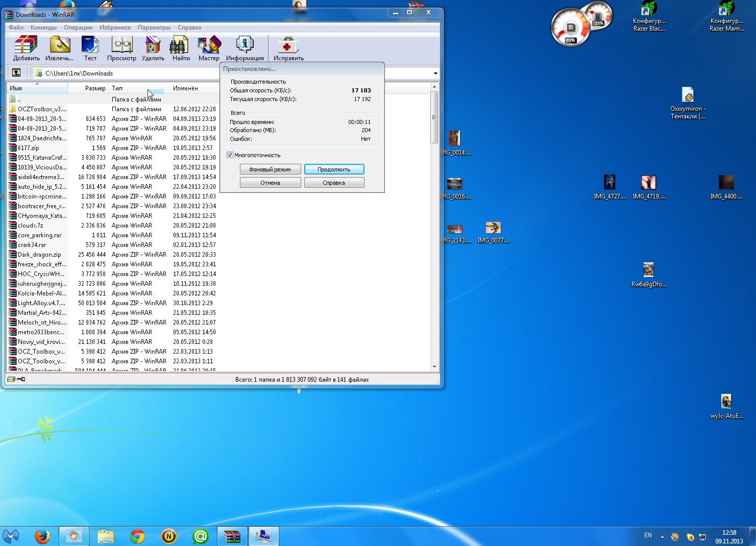Toggle the Многопоточность checkbox

(230, 155)
